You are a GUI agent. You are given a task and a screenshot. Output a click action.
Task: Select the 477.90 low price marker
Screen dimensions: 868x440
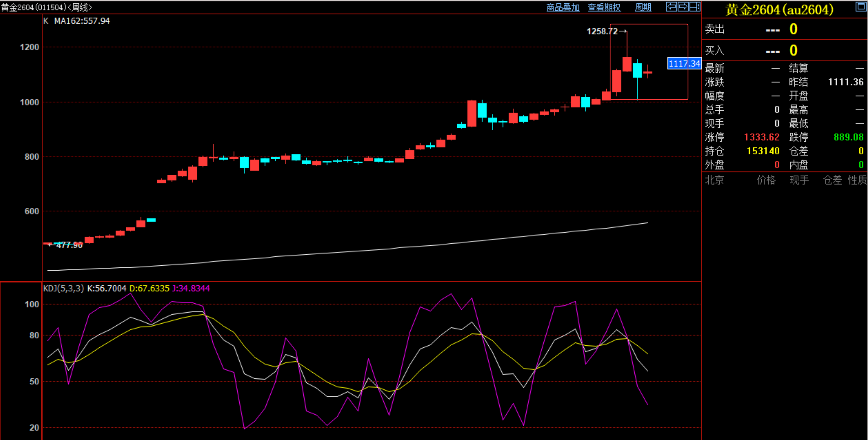point(69,245)
